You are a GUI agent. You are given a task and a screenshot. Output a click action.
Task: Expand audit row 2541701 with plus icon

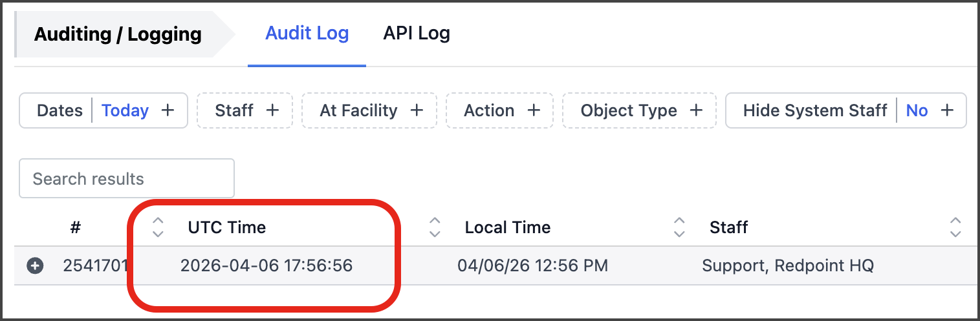[35, 265]
